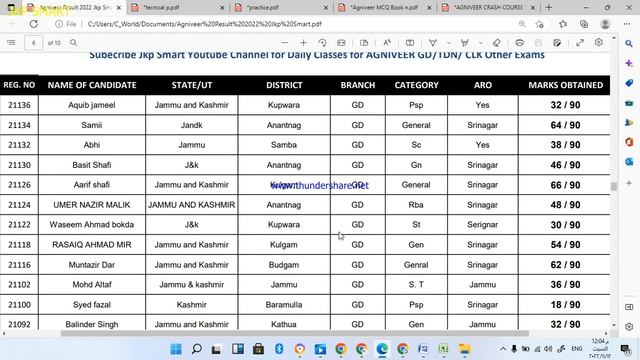Click the PDF page number field
The image size is (640, 360).
coord(33,42)
